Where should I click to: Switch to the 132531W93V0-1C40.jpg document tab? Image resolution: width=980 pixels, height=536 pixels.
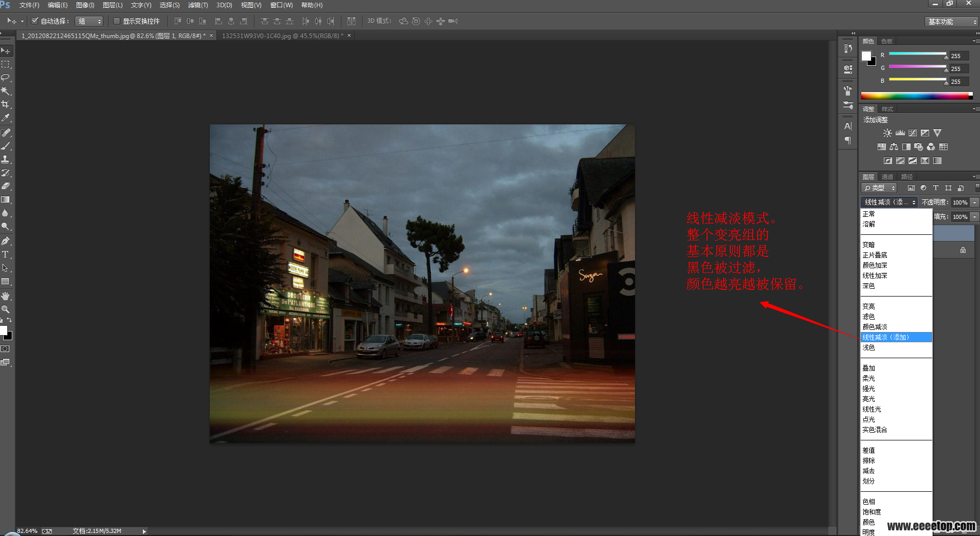[x=282, y=36]
